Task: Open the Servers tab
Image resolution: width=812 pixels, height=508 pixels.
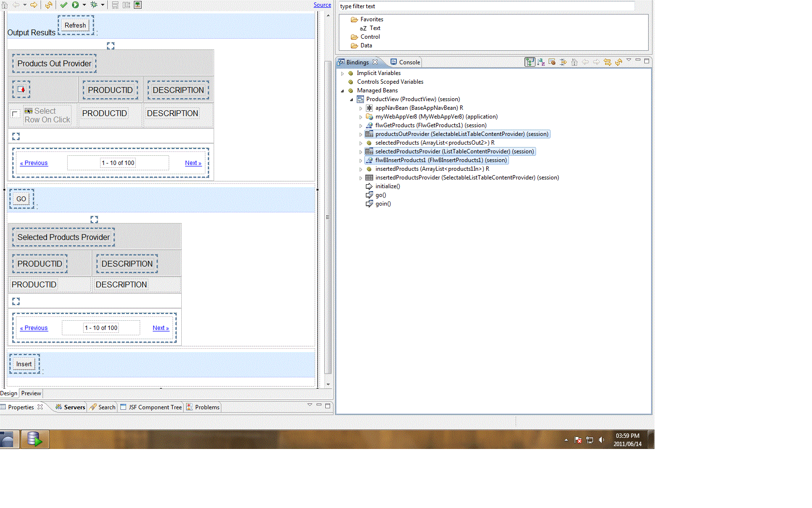Action: point(71,407)
